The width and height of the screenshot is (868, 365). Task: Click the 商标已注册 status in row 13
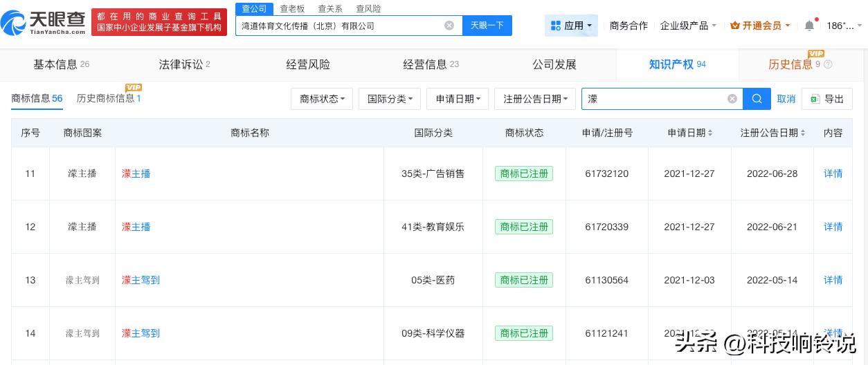pyautogui.click(x=524, y=280)
